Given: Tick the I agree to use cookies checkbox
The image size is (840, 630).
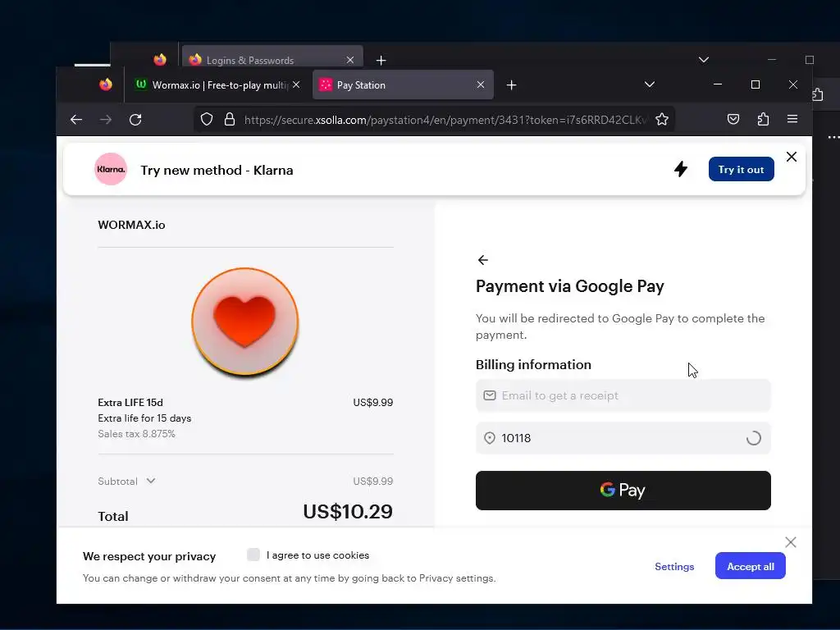Looking at the screenshot, I should point(253,555).
